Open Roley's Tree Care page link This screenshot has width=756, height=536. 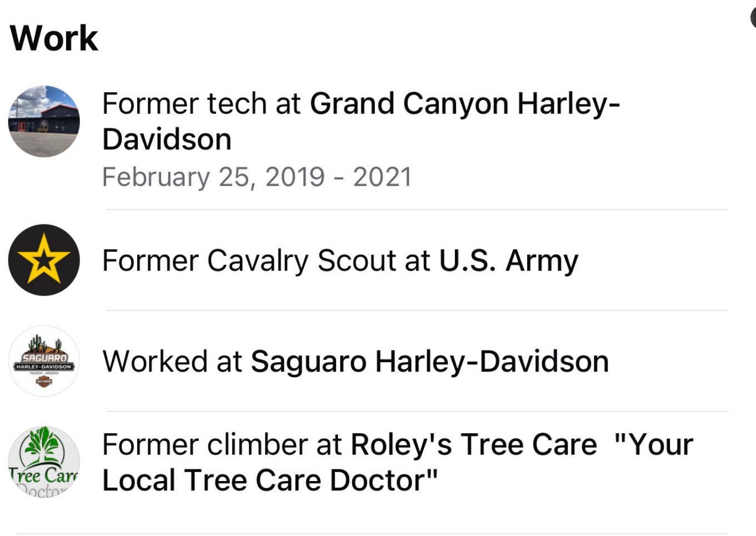(x=474, y=444)
